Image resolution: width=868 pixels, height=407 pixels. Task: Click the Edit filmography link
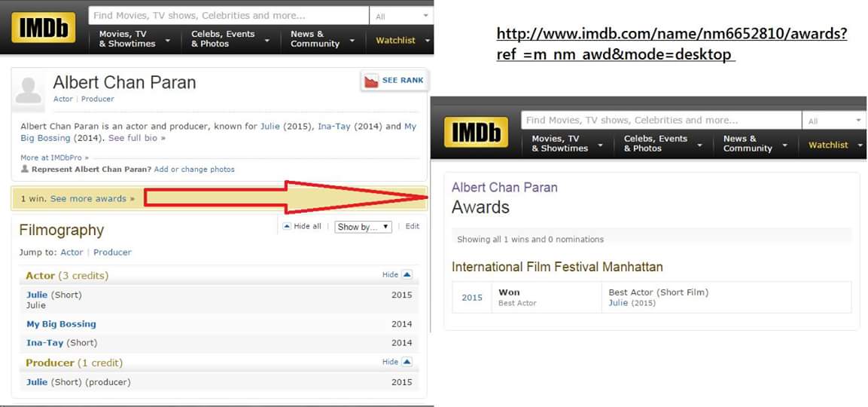(413, 226)
